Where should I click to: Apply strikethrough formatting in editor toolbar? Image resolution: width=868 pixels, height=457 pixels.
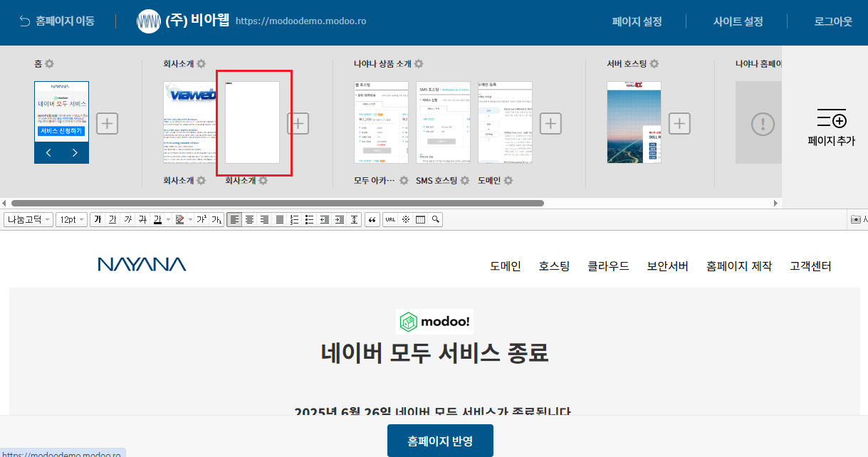click(x=142, y=219)
